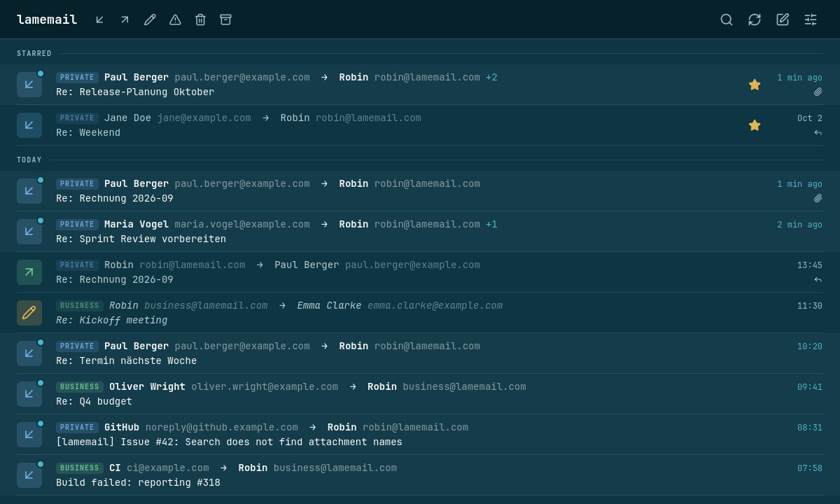
Task: Click incoming icon beside Re: Q4 budget
Action: (x=29, y=394)
